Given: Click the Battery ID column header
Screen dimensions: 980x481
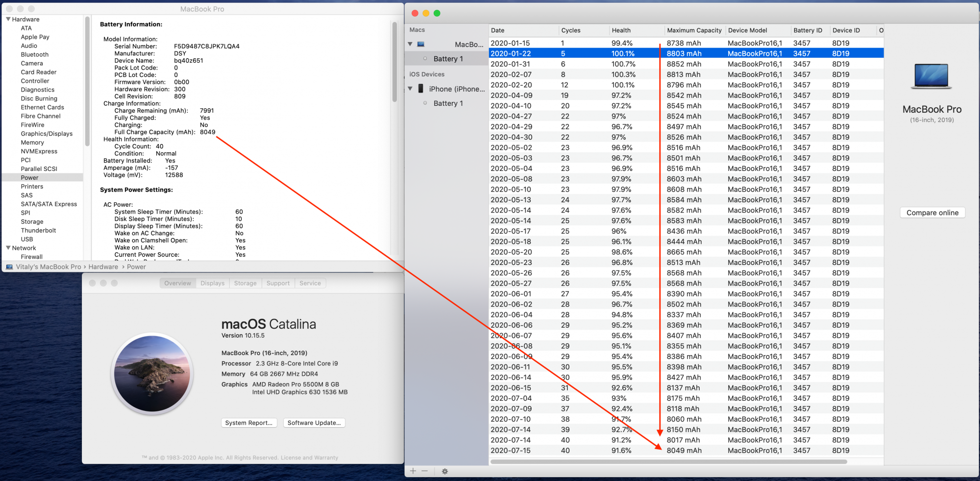Looking at the screenshot, I should [810, 30].
